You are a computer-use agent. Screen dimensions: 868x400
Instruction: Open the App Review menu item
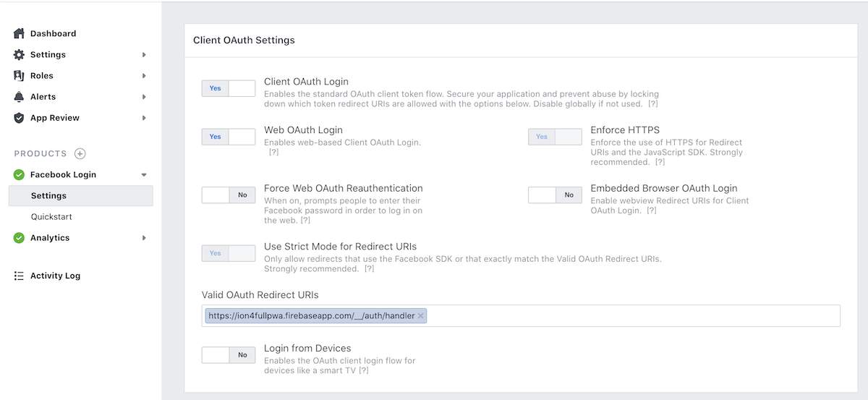[x=55, y=117]
